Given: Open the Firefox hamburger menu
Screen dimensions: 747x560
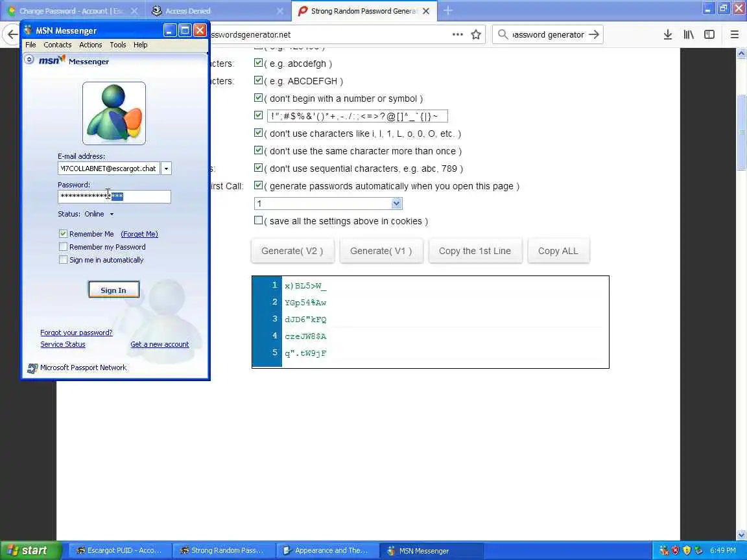Looking at the screenshot, I should tap(734, 34).
